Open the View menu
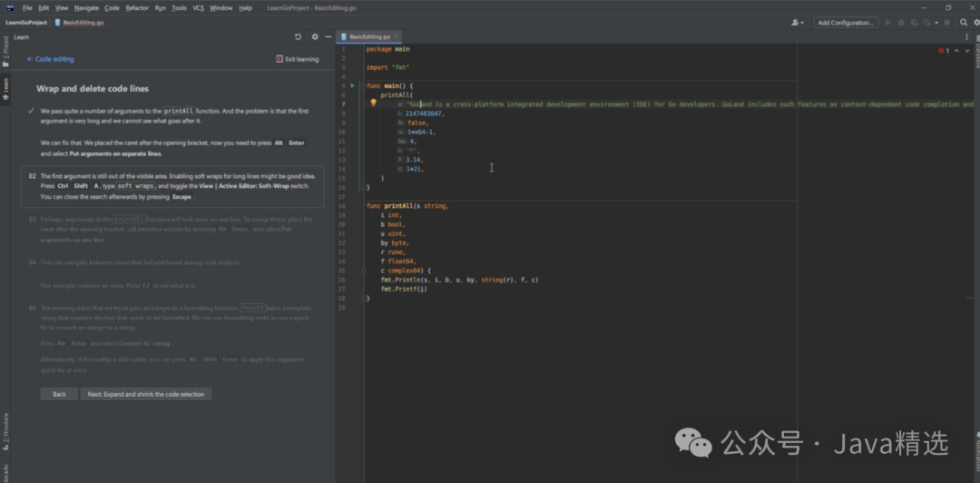The height and width of the screenshot is (483, 980). (x=62, y=8)
